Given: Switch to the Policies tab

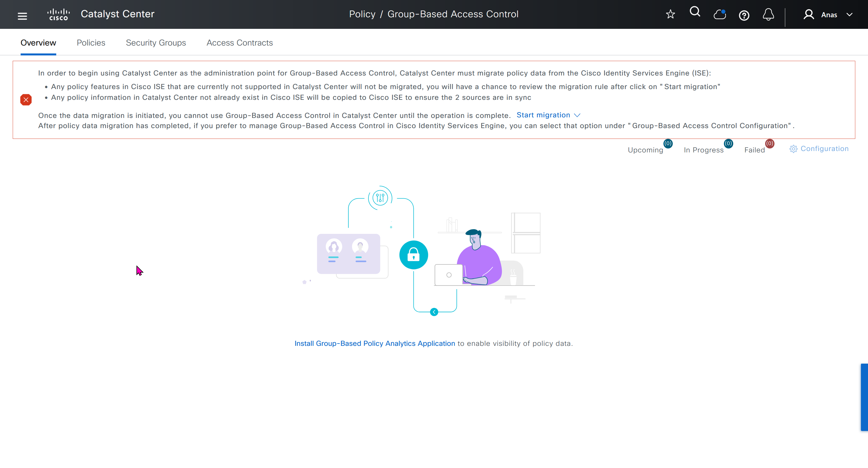Looking at the screenshot, I should [x=91, y=43].
